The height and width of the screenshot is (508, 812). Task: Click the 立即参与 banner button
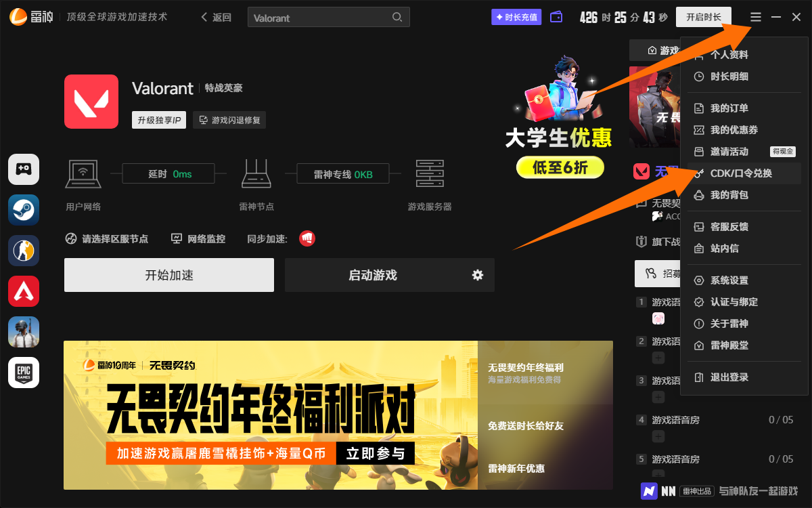374,454
